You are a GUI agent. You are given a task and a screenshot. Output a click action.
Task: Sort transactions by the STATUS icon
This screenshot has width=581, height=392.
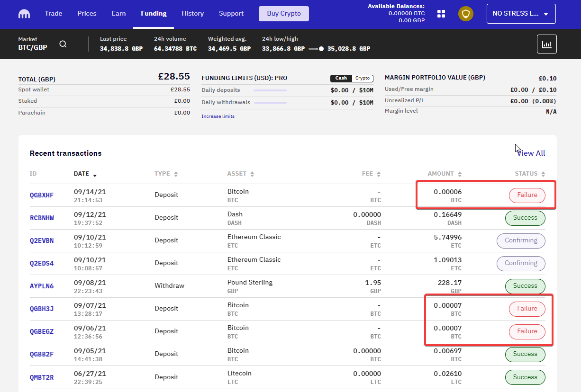coord(543,174)
